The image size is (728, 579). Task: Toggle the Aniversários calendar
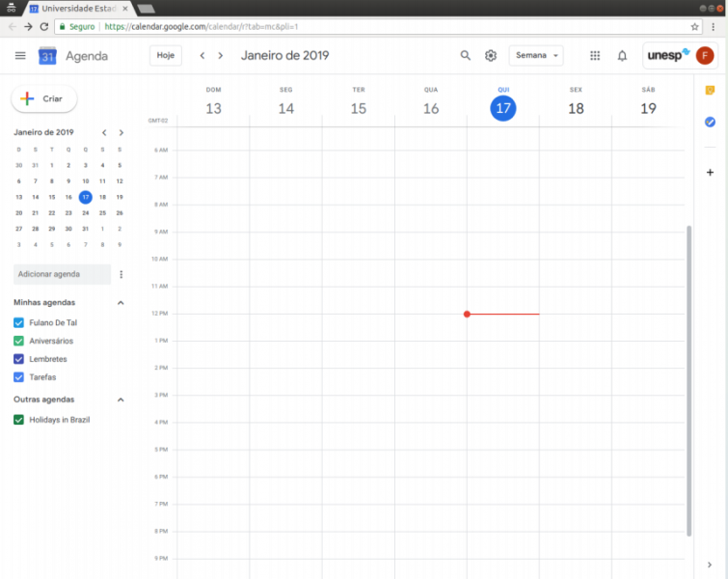[x=18, y=341]
